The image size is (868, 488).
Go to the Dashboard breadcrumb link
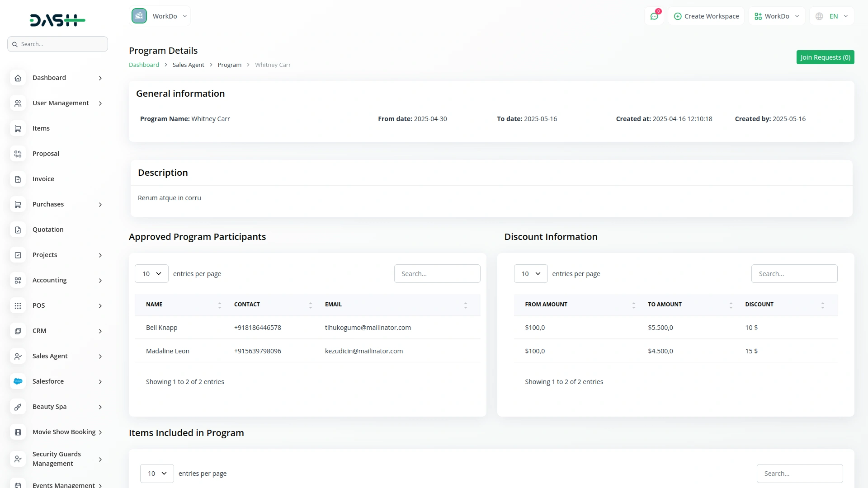coord(144,65)
